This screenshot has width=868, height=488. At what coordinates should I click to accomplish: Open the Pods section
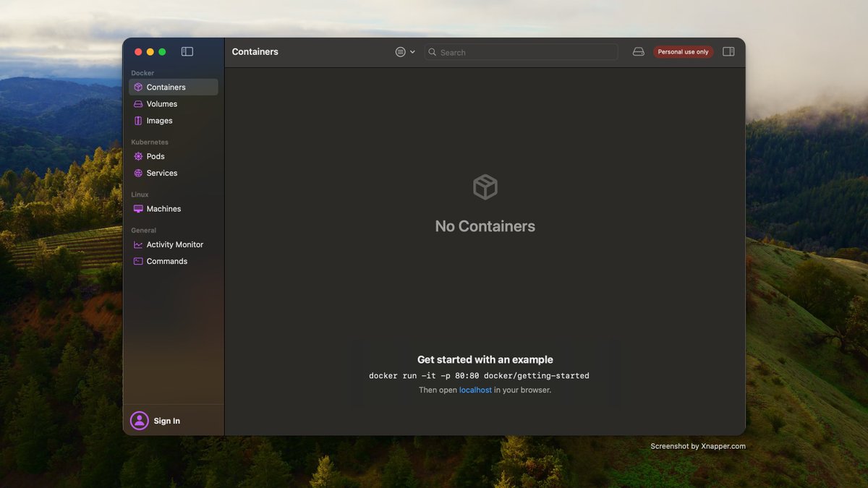[x=174, y=156]
